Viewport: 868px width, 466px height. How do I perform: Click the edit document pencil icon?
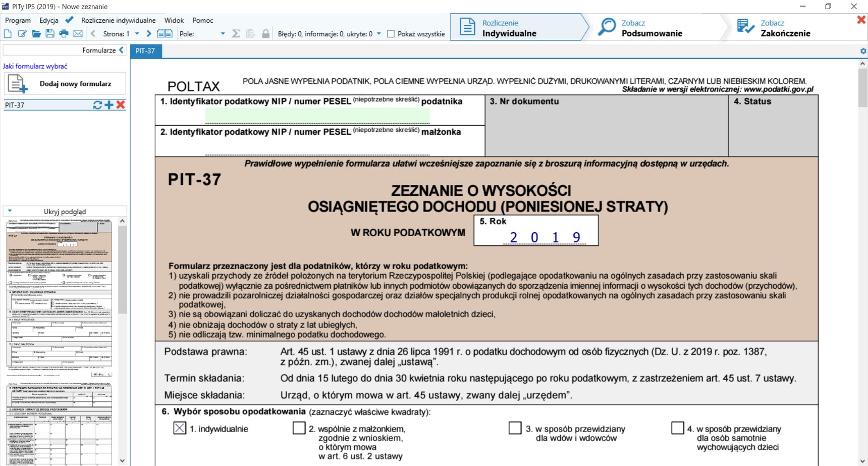[22, 34]
